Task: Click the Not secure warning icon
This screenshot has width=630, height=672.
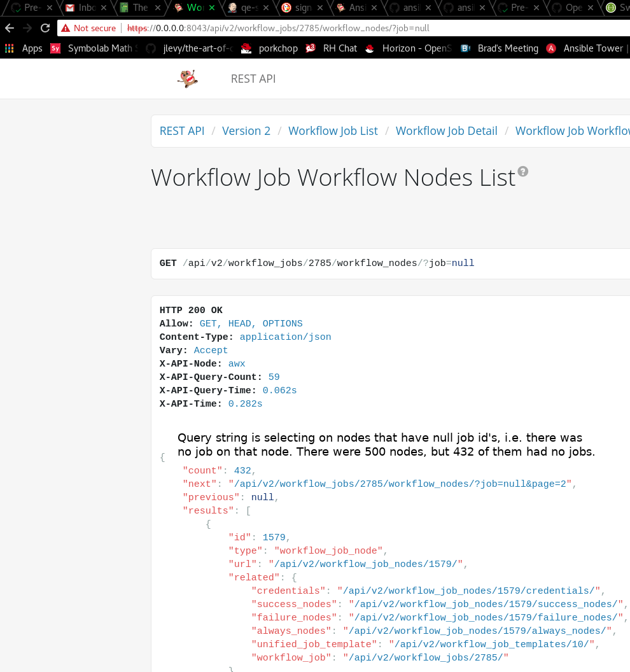Action: tap(65, 28)
